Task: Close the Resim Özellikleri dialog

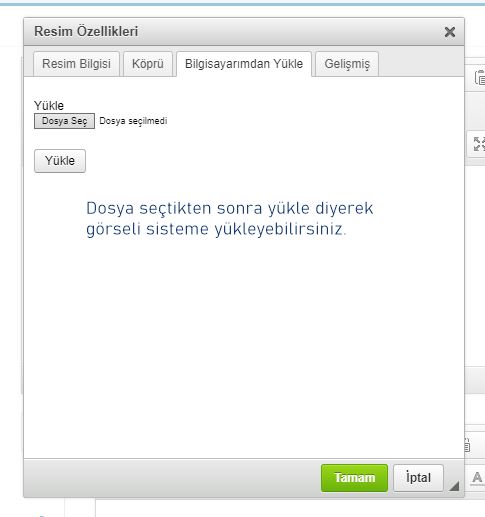Action: coord(450,32)
